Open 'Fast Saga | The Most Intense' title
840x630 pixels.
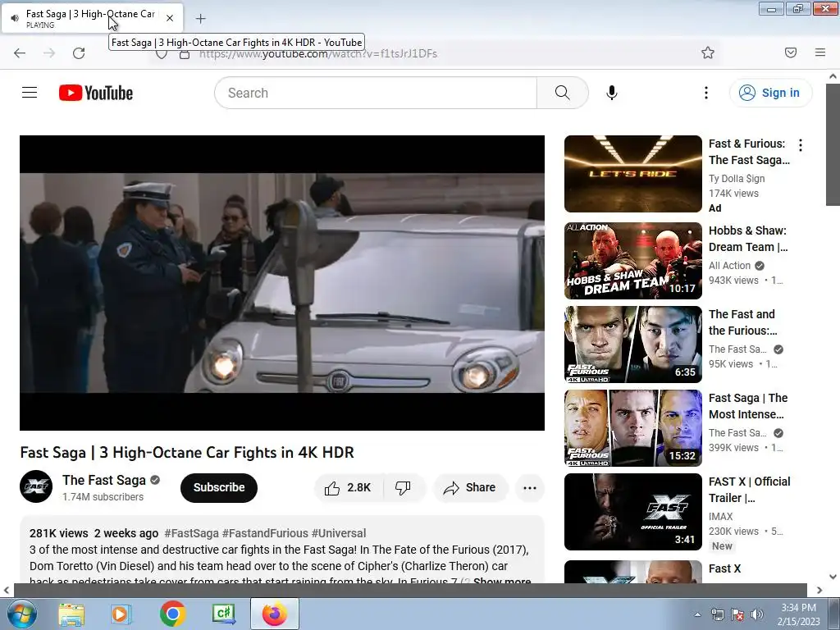click(748, 406)
